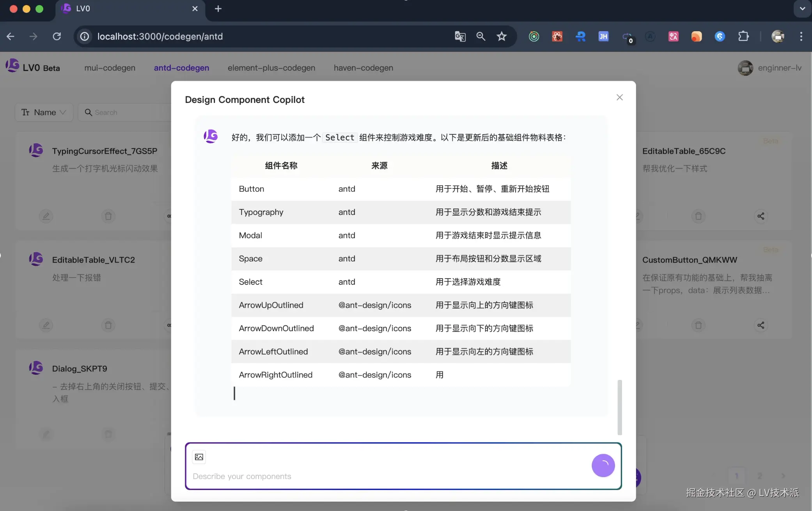Viewport: 812px width, 511px height.
Task: Edit the EditableTable_VLTC2 card
Action: tap(46, 325)
